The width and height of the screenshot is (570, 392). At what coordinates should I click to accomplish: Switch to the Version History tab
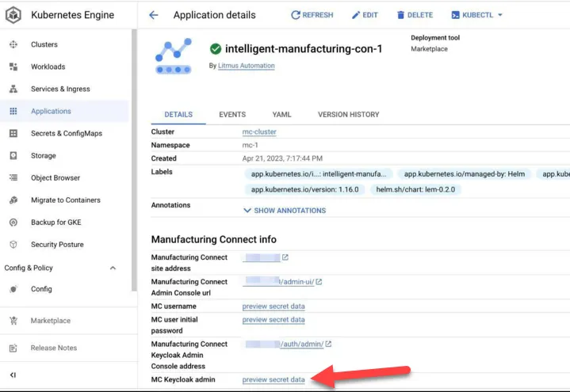coord(348,115)
